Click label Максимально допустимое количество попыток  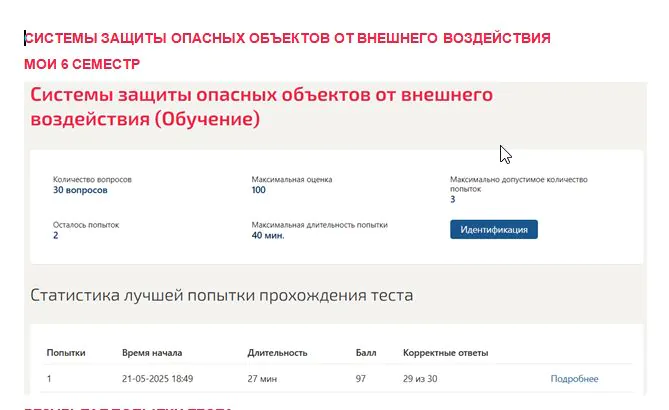519,184
